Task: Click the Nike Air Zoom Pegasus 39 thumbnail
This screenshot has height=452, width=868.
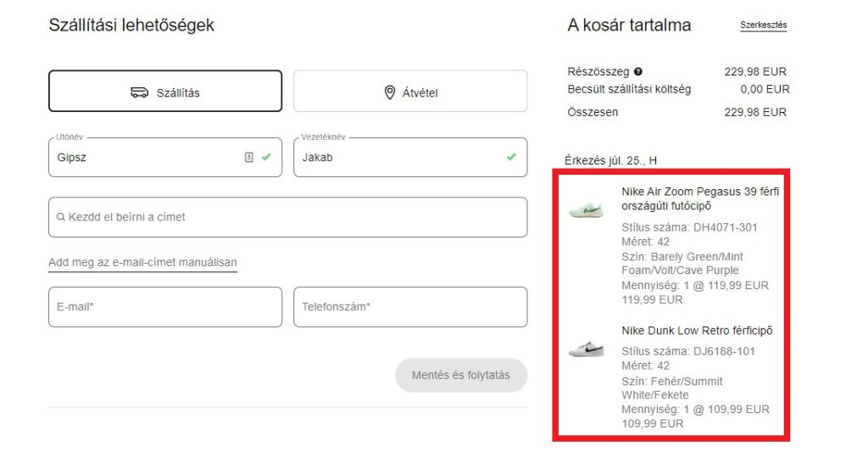Action: point(587,210)
